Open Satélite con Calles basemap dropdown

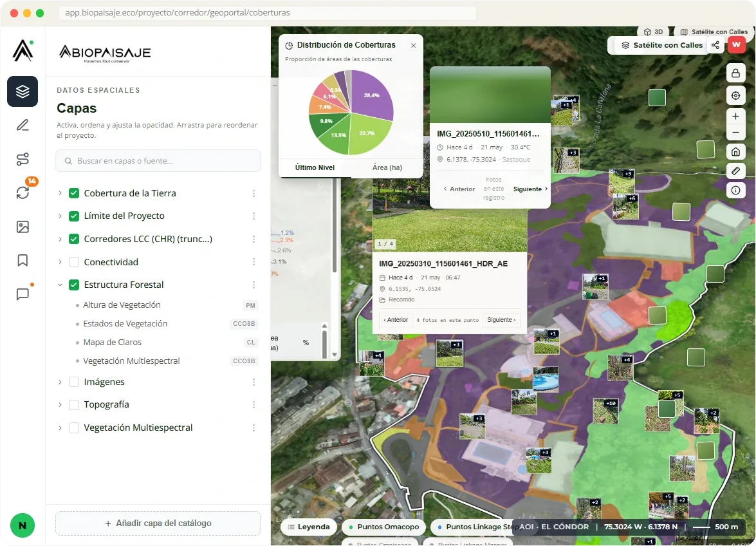(x=661, y=45)
